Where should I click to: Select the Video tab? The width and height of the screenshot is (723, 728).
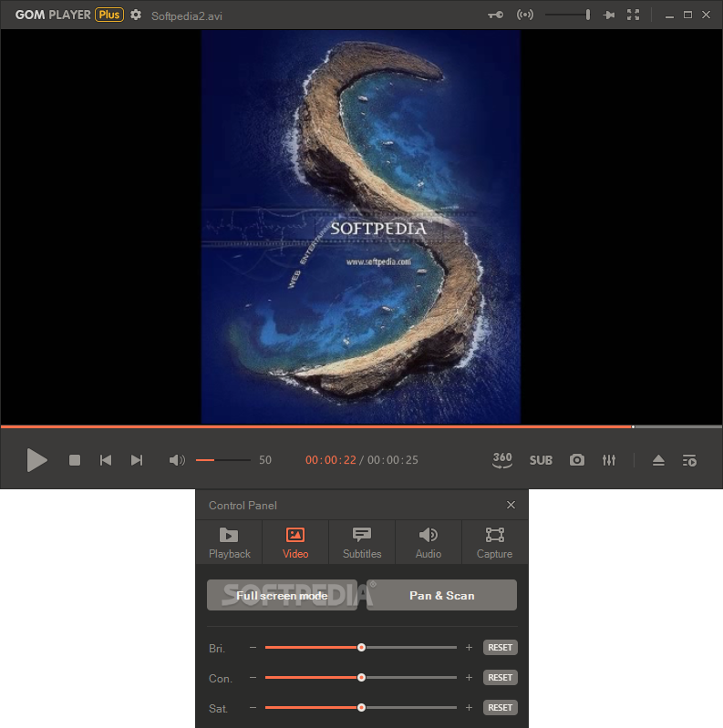[295, 542]
